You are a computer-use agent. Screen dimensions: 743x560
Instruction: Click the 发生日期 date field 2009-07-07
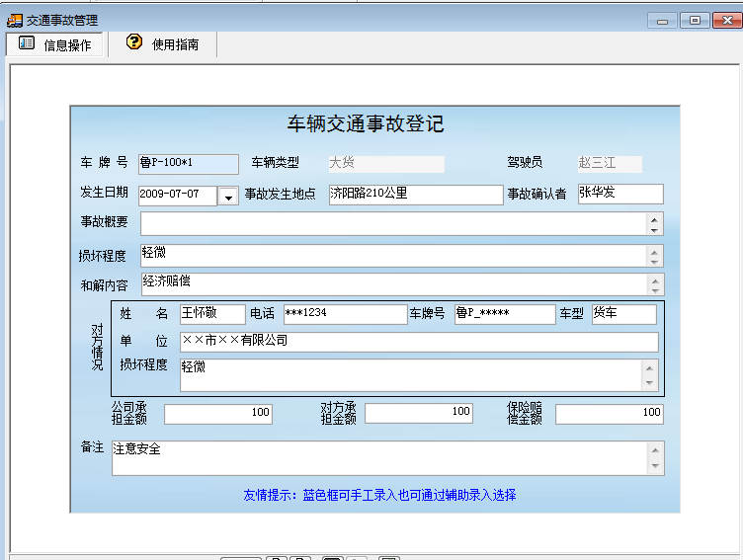point(178,196)
